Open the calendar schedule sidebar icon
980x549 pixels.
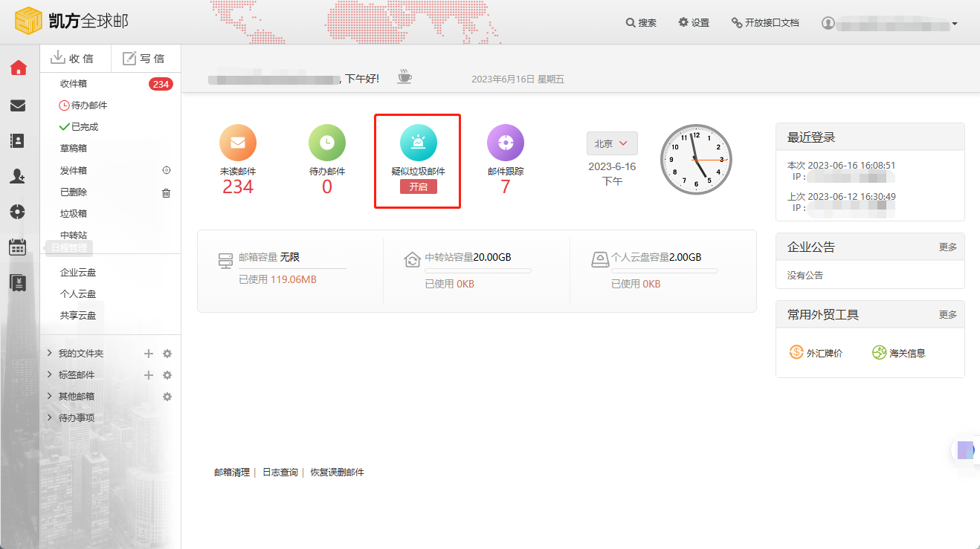[18, 247]
